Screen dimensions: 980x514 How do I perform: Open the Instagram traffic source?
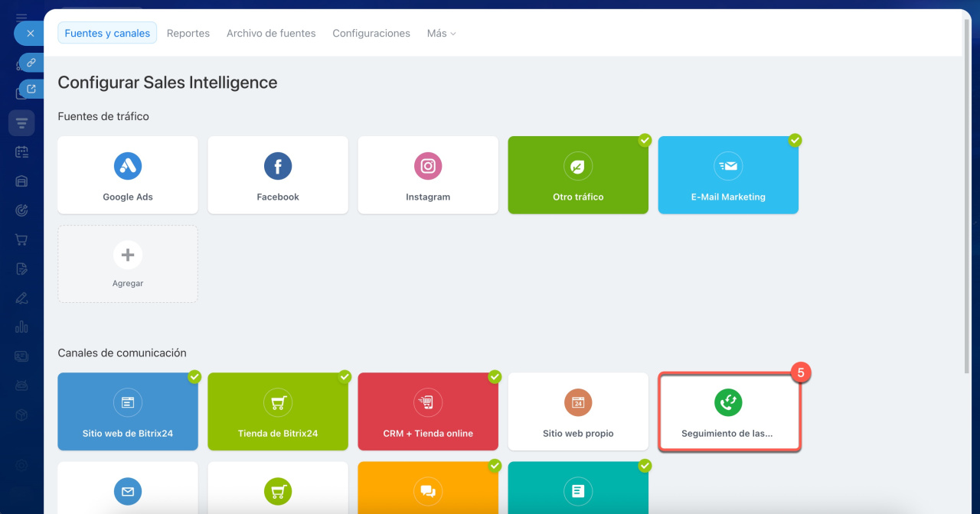pos(428,175)
